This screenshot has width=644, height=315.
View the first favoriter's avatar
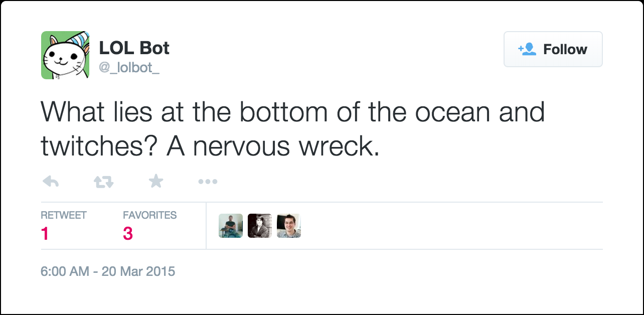tap(231, 226)
